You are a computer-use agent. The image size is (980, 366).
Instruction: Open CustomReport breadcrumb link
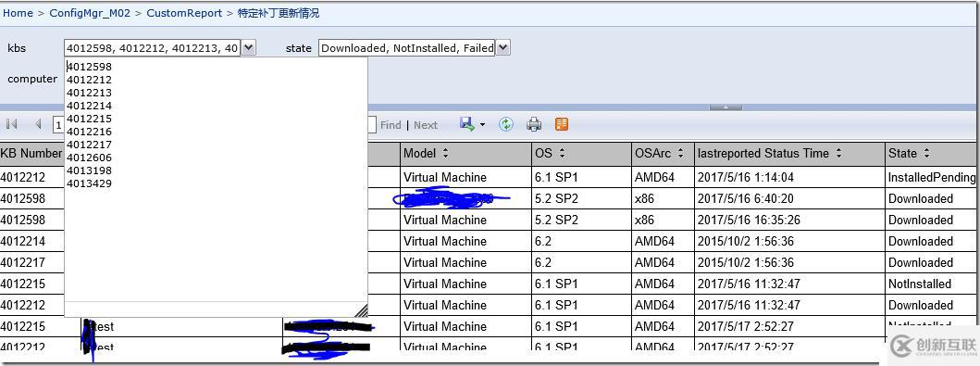184,13
